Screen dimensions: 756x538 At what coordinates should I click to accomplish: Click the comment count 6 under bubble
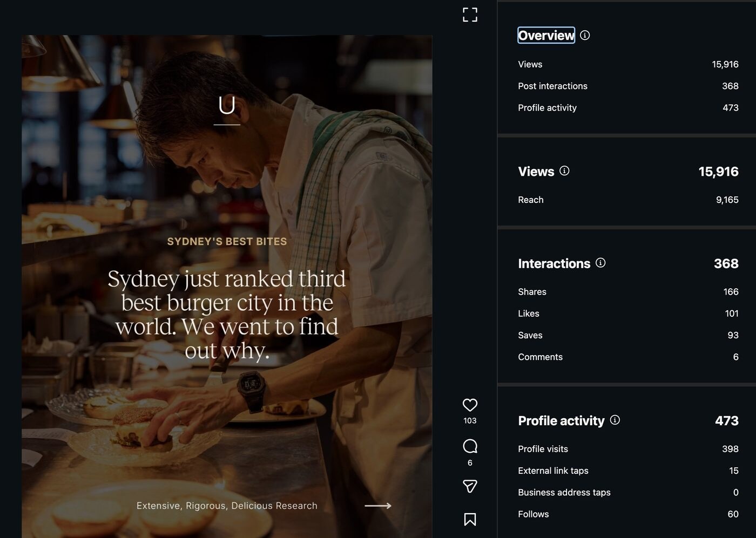[x=470, y=463]
